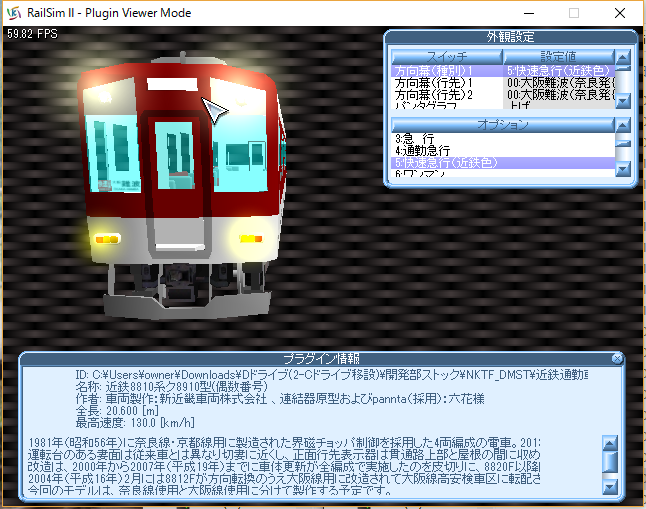Click the RailSim II title bar icon
The image size is (646, 509).
[14, 13]
